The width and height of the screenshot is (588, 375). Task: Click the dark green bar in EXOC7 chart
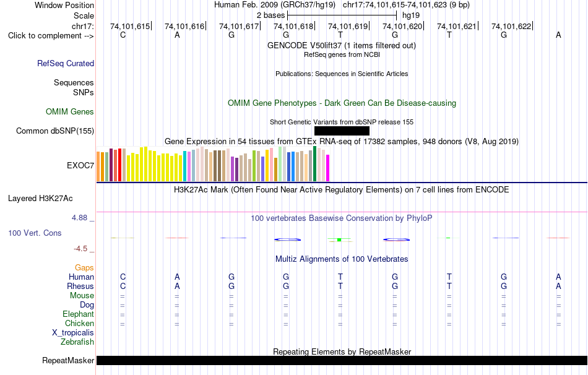point(314,164)
